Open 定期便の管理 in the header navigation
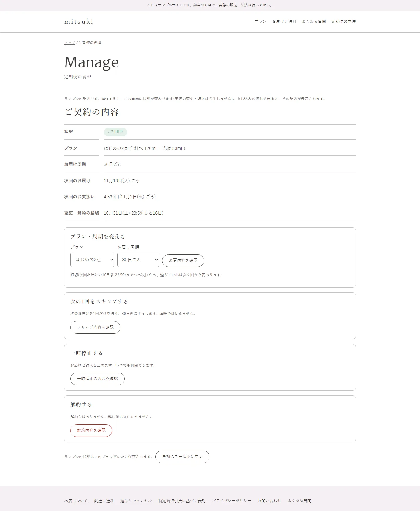 click(344, 22)
